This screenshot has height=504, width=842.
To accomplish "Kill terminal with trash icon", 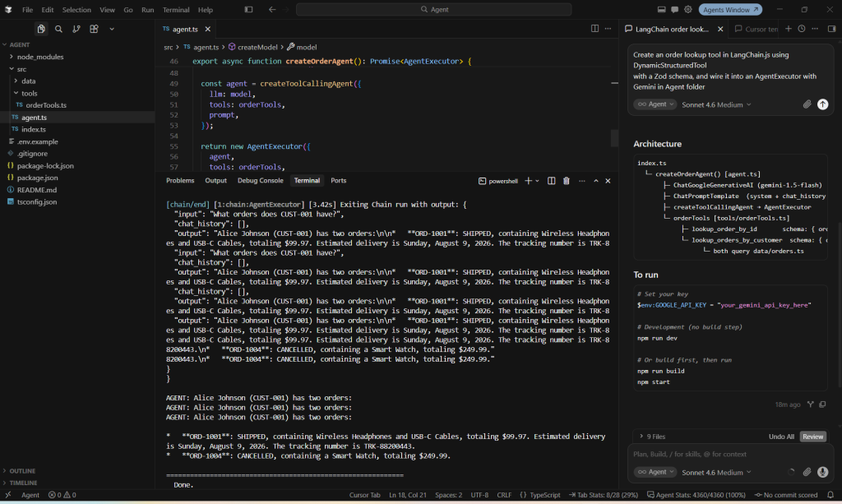I will [566, 181].
